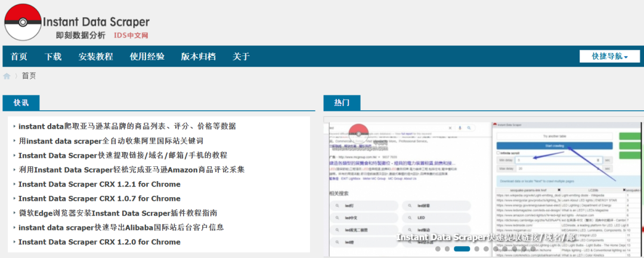The width and height of the screenshot is (644, 258).
Task: Select the last carousel indicator dot
Action: click(533, 249)
